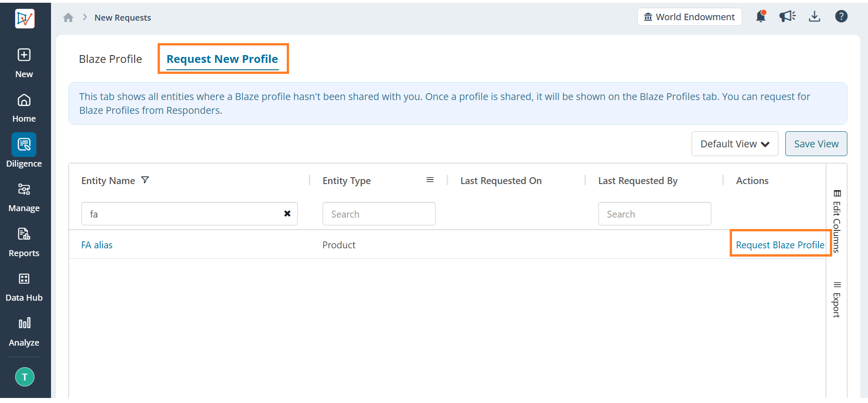Expand the Default View dropdown
Viewport: 868px width, 403px height.
click(735, 144)
